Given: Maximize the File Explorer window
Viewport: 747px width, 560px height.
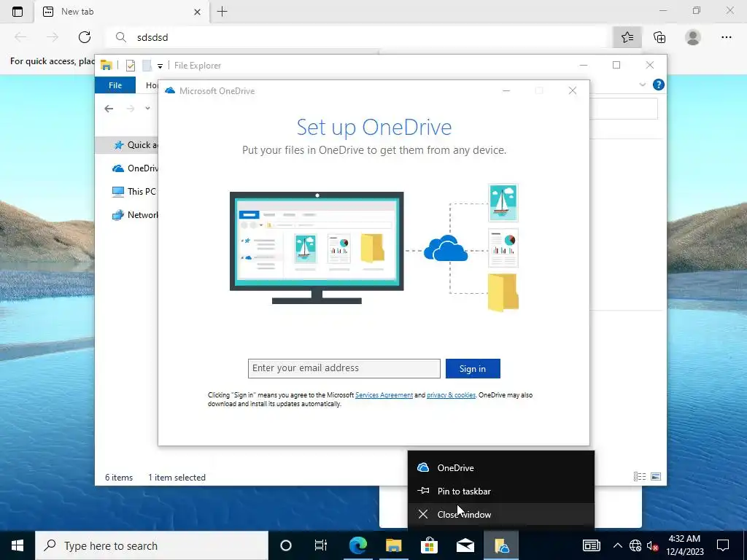Looking at the screenshot, I should pyautogui.click(x=616, y=65).
